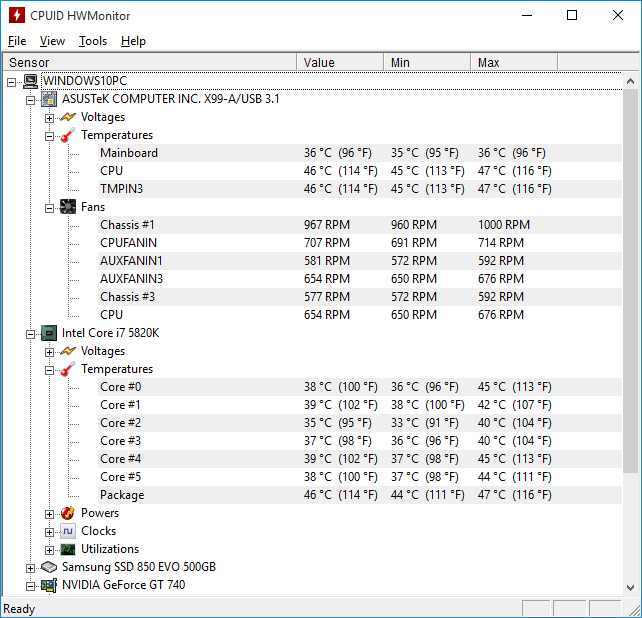
Task: Collapse the ASUSTeK Temperatures node
Action: click(49, 136)
